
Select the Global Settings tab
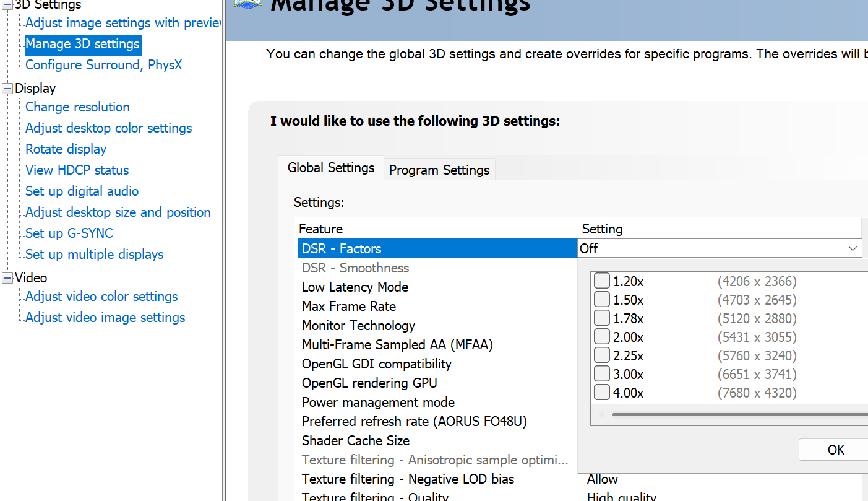[331, 168]
